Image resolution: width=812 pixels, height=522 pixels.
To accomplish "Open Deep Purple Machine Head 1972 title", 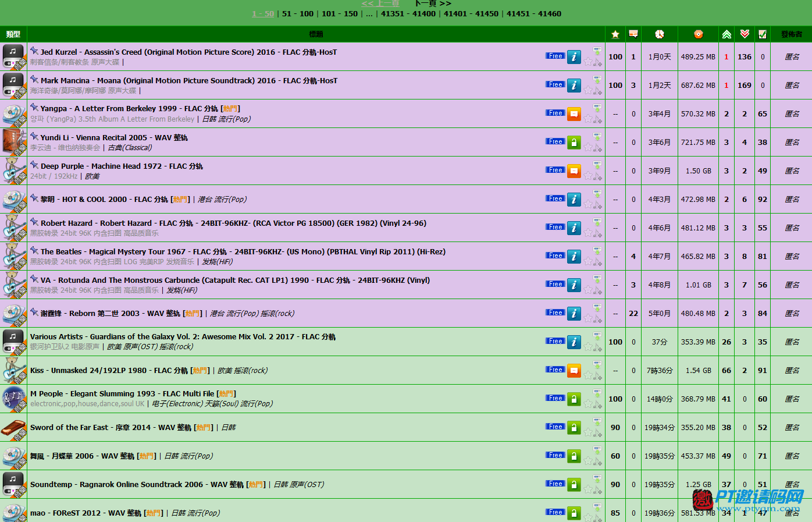I will pyautogui.click(x=122, y=166).
